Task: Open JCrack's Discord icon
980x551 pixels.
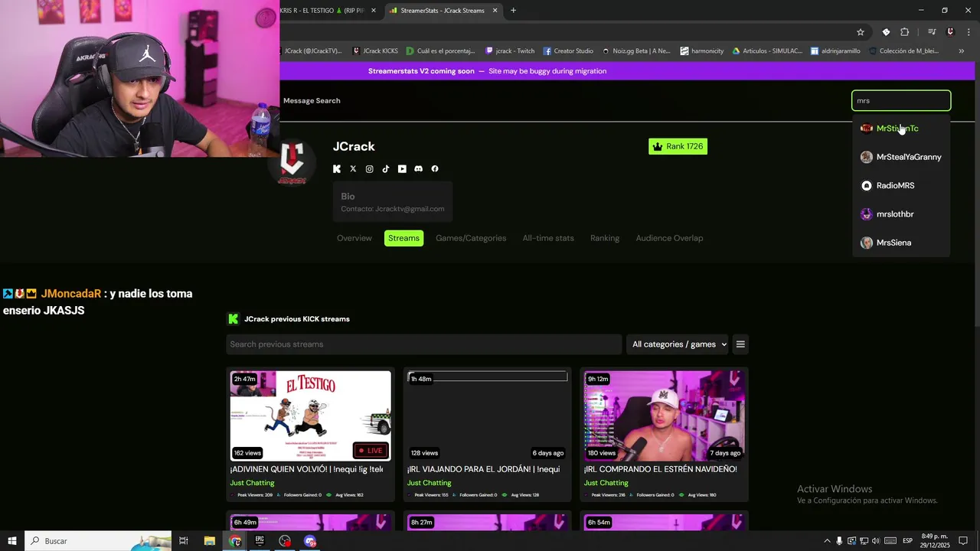Action: (418, 169)
